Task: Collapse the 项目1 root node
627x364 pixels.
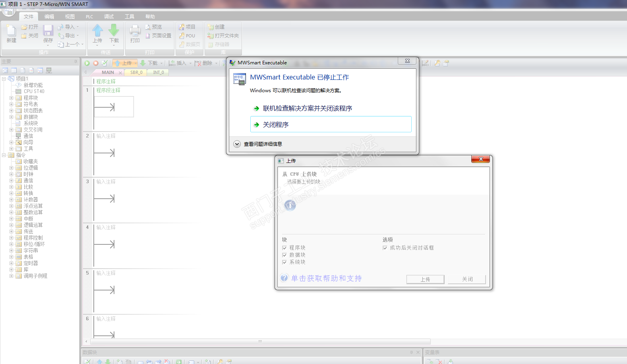Action: point(4,79)
